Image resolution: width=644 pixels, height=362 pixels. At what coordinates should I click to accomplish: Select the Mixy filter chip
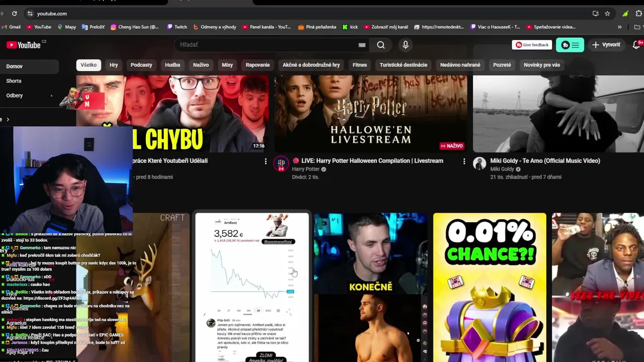coord(227,65)
